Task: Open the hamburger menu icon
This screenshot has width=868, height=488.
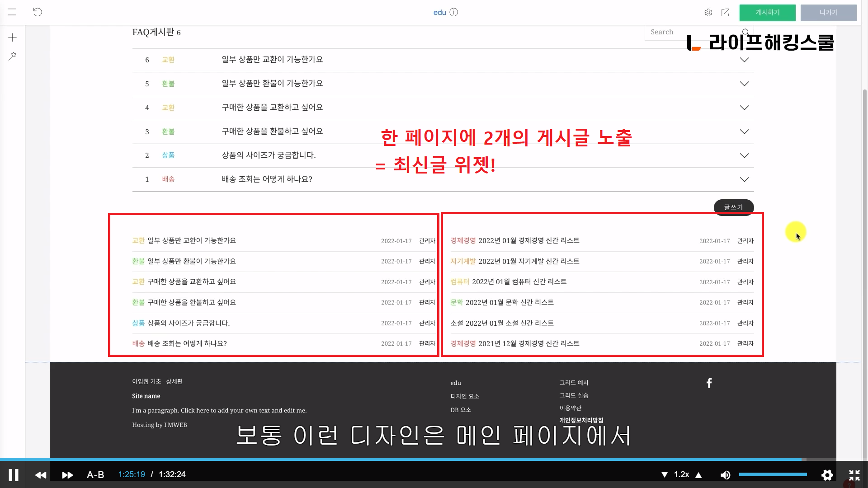Action: click(12, 12)
